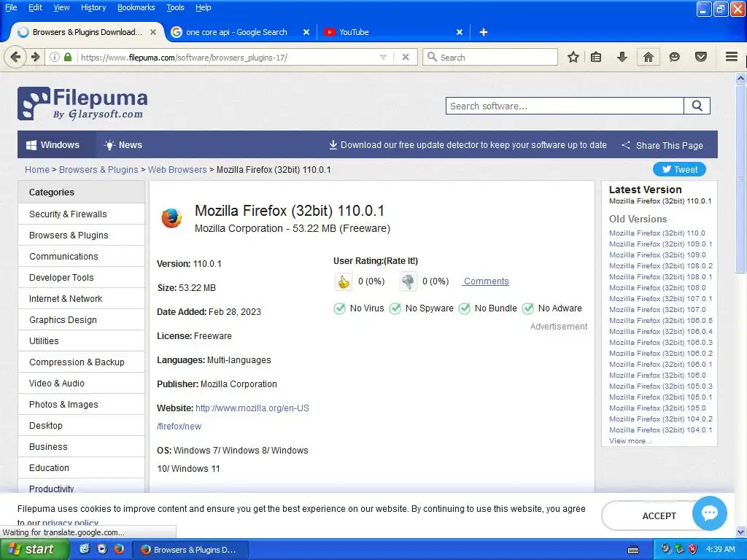Open the Bookmarks menu
Image resolution: width=747 pixels, height=560 pixels.
coord(136,7)
